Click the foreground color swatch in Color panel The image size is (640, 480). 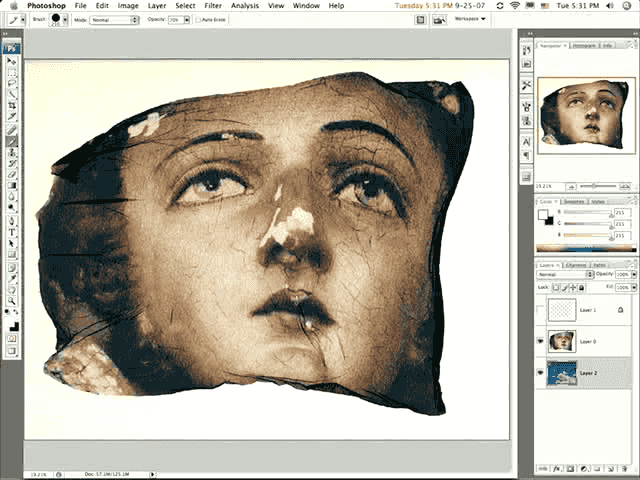pos(544,213)
